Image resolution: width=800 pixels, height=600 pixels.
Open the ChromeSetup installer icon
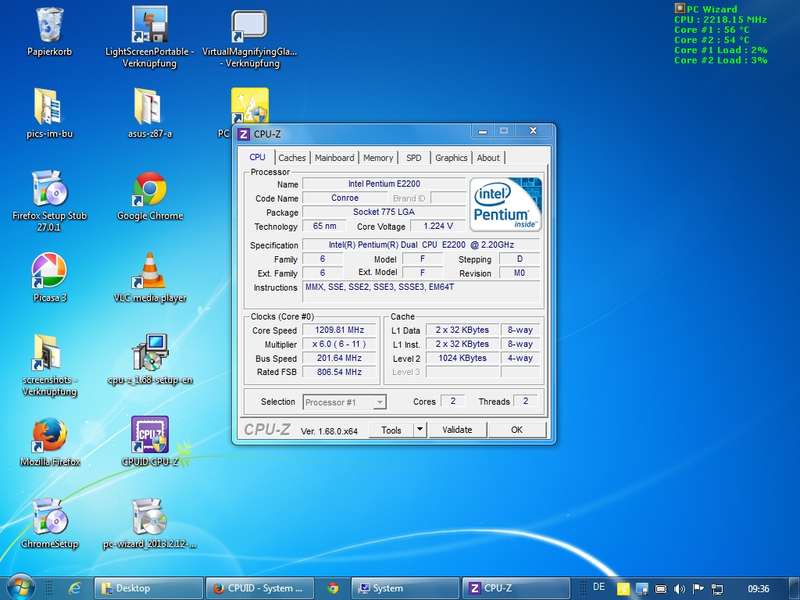pyautogui.click(x=48, y=518)
